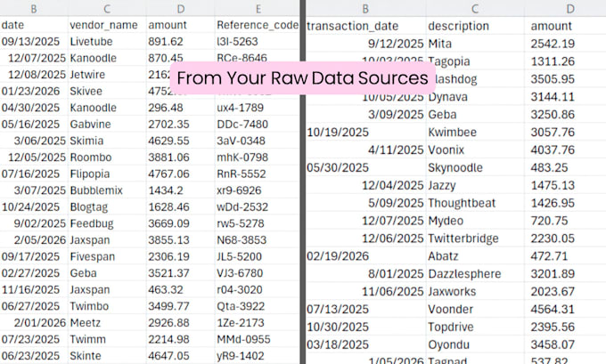Select the Livetube vendor cell
The width and height of the screenshot is (606, 364).
click(x=107, y=42)
